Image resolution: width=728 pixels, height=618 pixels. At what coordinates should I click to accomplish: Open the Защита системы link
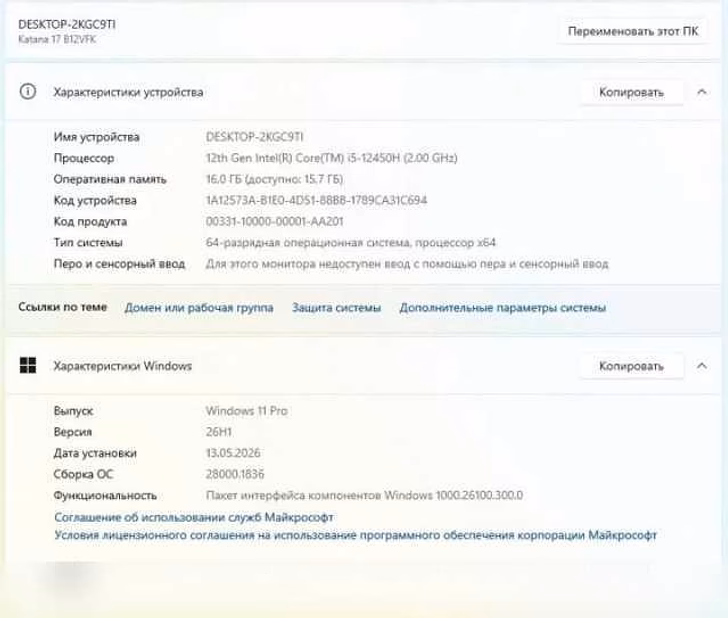click(x=336, y=308)
